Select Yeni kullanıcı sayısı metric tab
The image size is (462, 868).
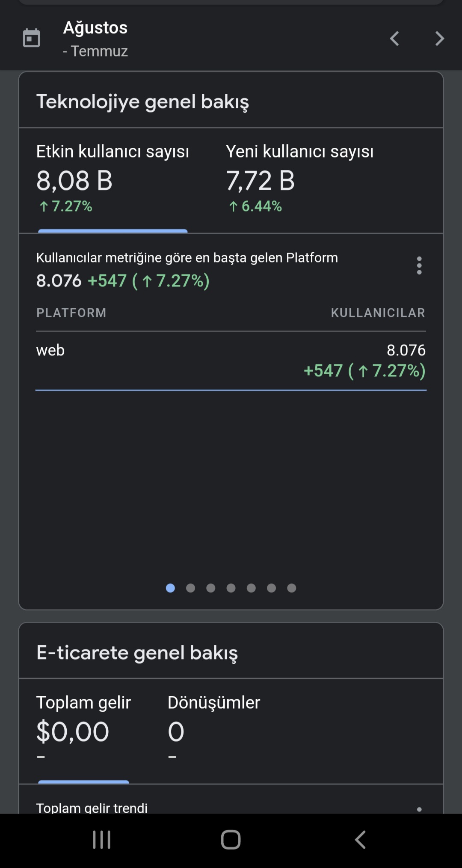tap(299, 180)
